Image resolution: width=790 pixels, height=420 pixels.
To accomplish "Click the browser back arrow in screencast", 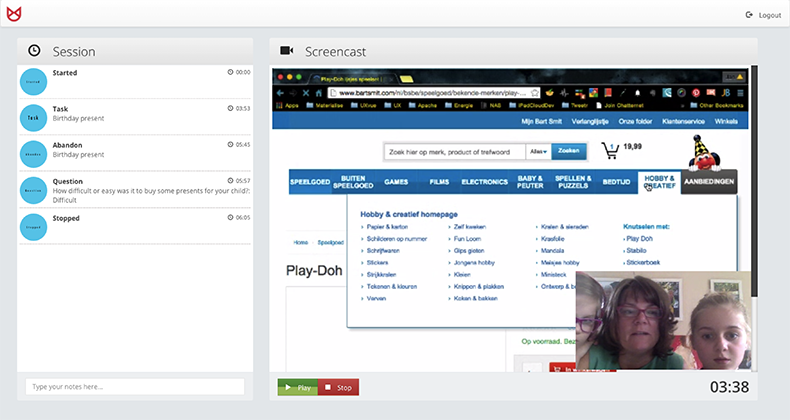I will click(x=280, y=93).
